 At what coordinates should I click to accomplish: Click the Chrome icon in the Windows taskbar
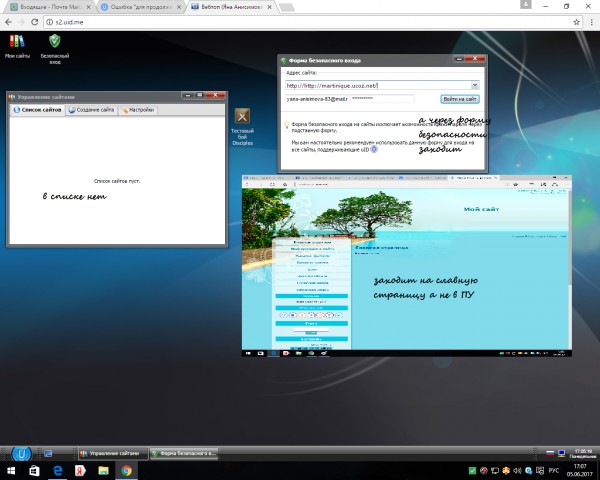coord(126,470)
